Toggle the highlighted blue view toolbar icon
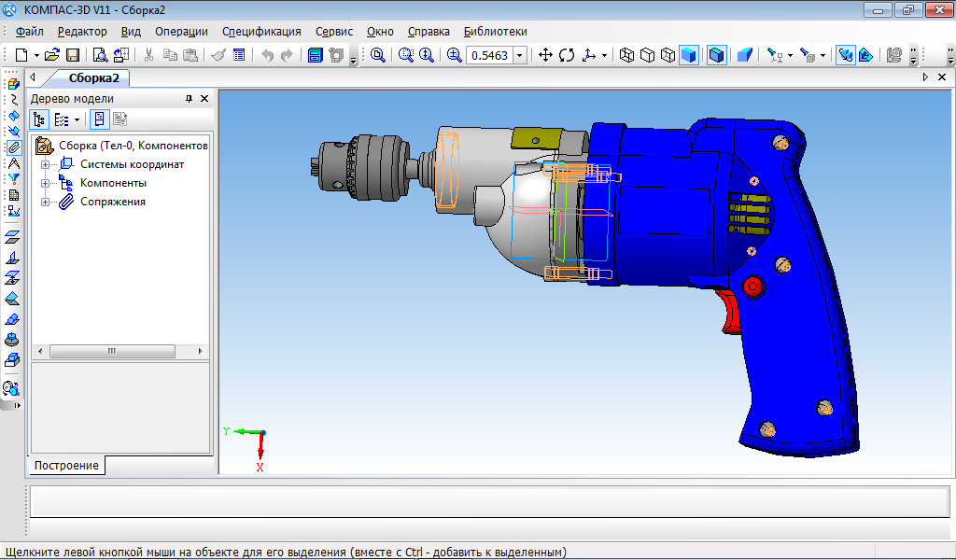The image size is (956, 560). point(845,55)
